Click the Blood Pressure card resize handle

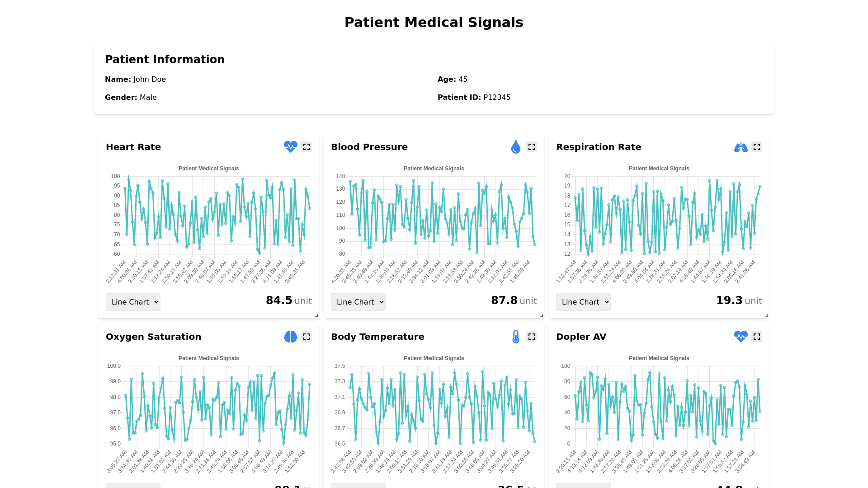pyautogui.click(x=542, y=315)
